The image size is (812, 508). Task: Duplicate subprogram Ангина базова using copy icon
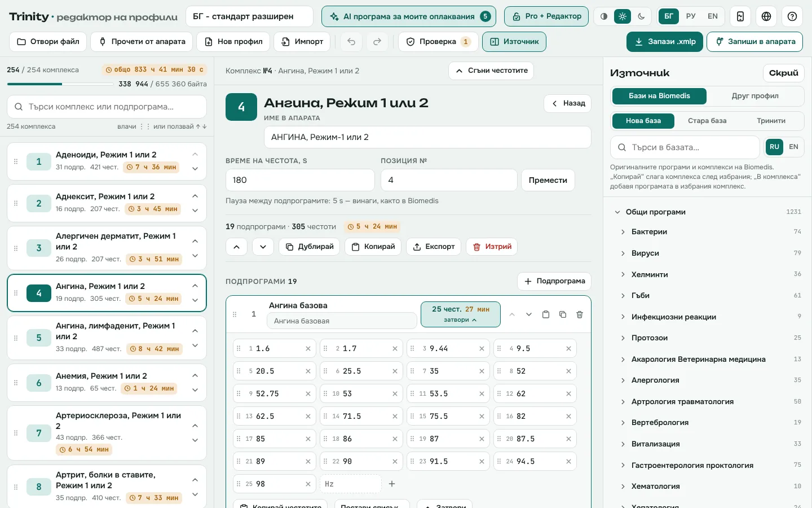point(563,314)
